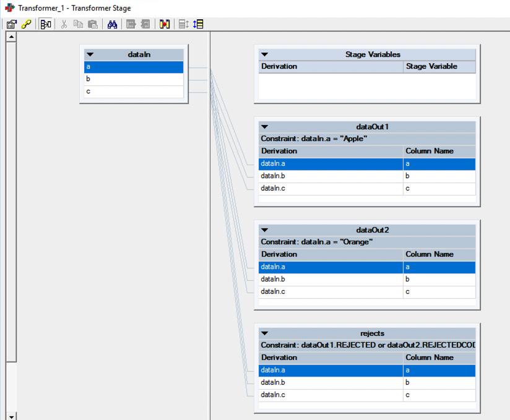Collapse the dataIn link table
This screenshot has height=420, width=510.
point(90,54)
